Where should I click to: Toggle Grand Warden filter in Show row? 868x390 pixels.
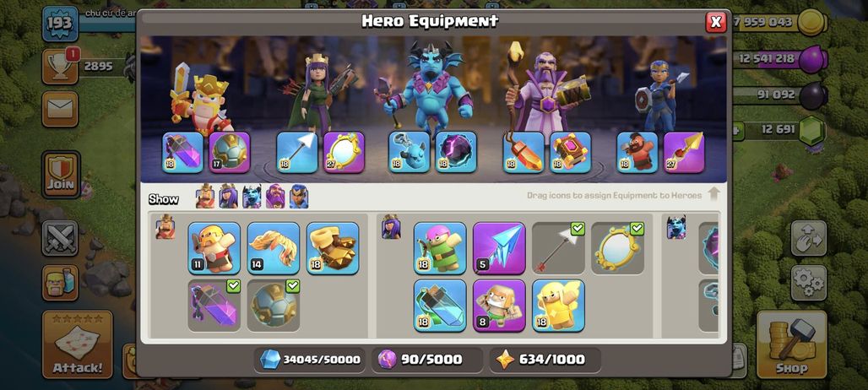click(x=275, y=197)
